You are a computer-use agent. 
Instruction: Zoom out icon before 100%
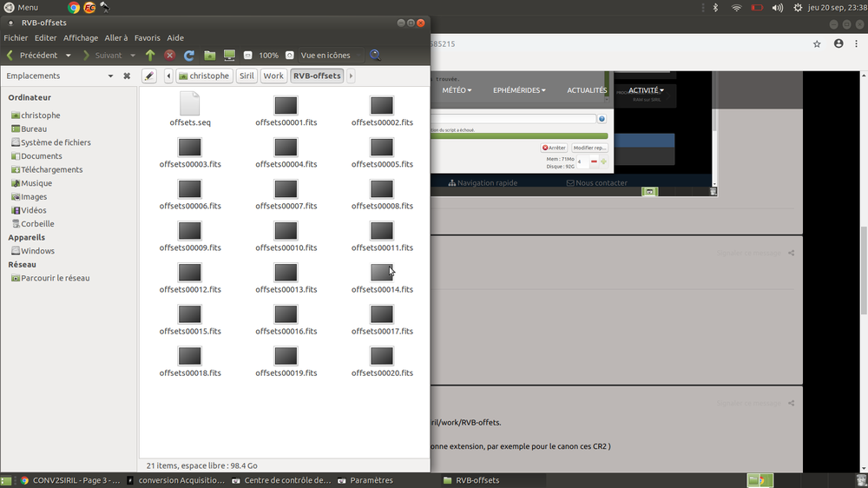click(248, 56)
